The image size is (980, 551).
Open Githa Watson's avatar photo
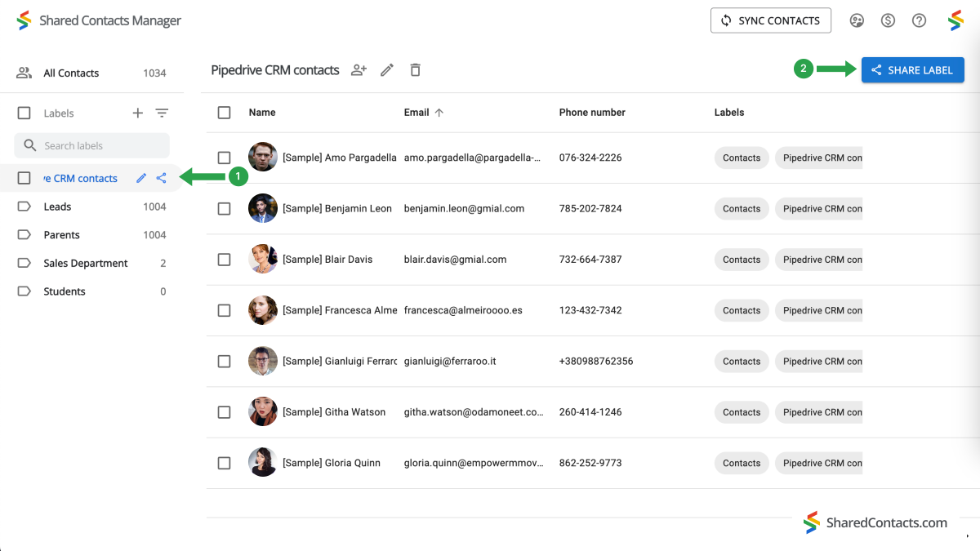(x=263, y=412)
